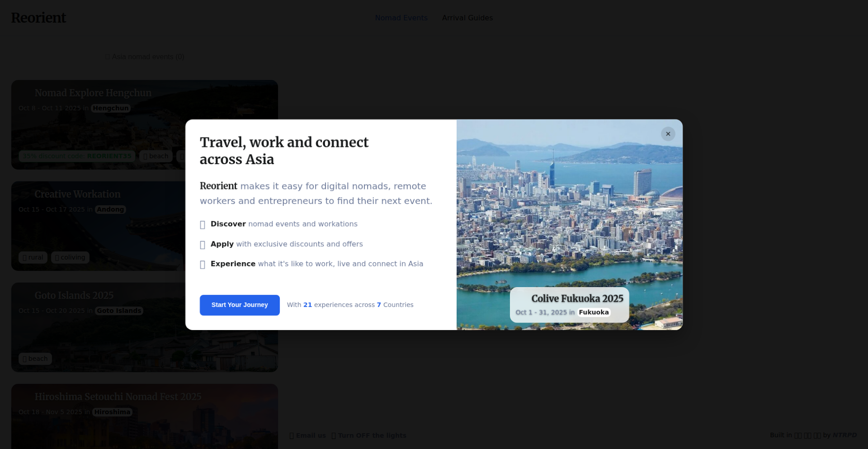
Task: Open the Colive Fukuoka 2025 event title
Action: click(x=577, y=298)
